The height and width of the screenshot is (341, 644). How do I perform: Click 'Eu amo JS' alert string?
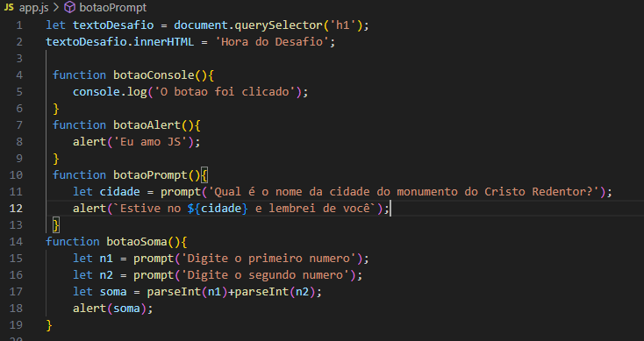(150, 142)
